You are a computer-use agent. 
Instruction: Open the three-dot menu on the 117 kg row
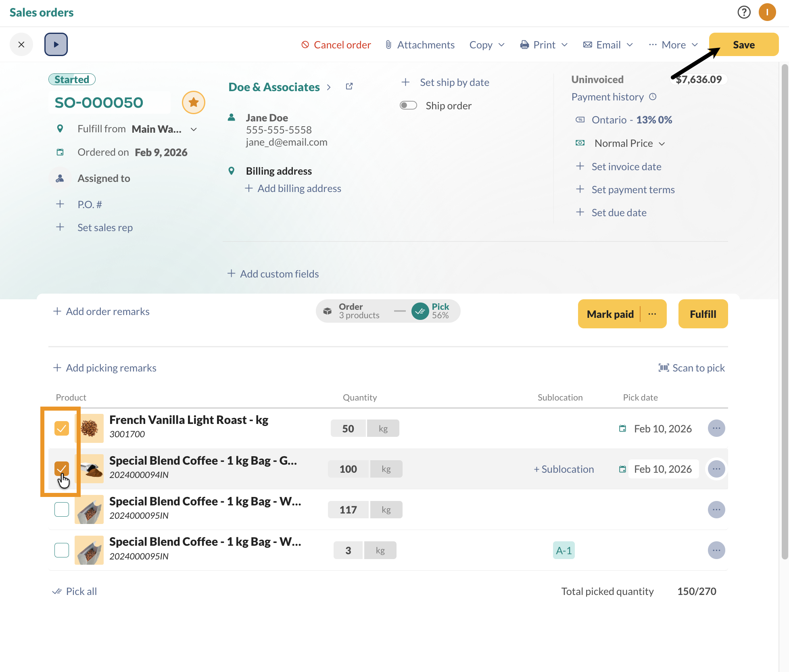pos(716,509)
